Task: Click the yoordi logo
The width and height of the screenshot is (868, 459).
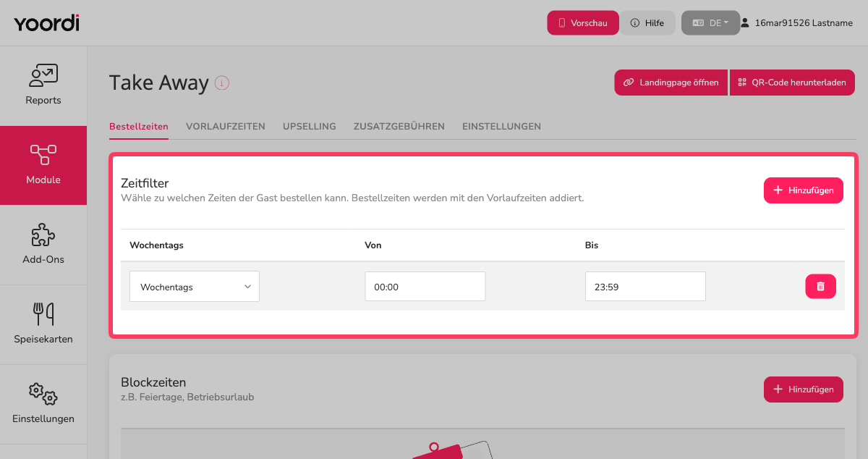Action: [x=46, y=22]
